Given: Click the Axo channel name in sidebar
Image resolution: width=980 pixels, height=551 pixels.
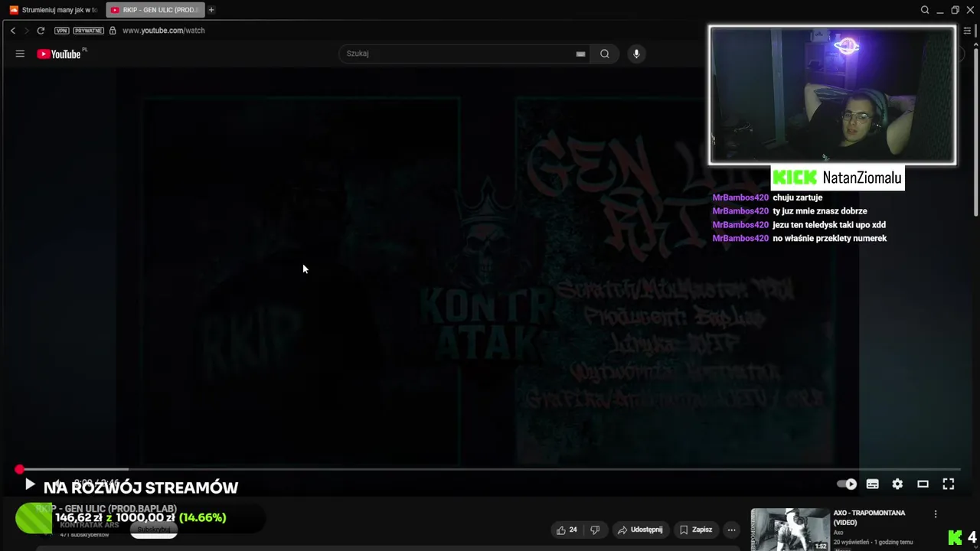Looking at the screenshot, I should 838,533.
